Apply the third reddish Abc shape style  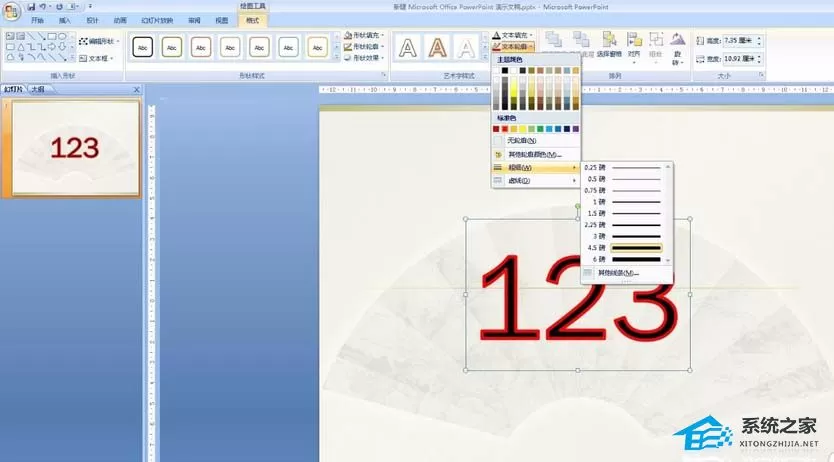(x=201, y=47)
